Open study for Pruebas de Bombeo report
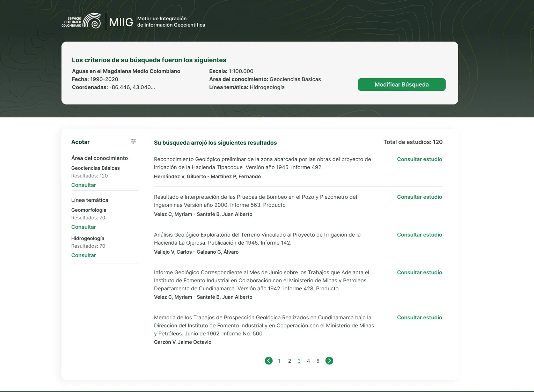Viewport: 534px width, 392px height. 419,197
